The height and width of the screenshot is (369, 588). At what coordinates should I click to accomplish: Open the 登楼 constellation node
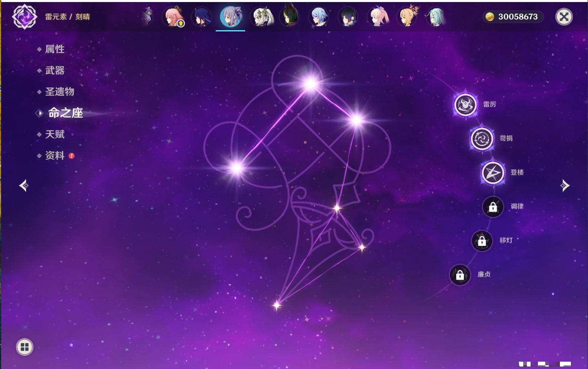[493, 173]
